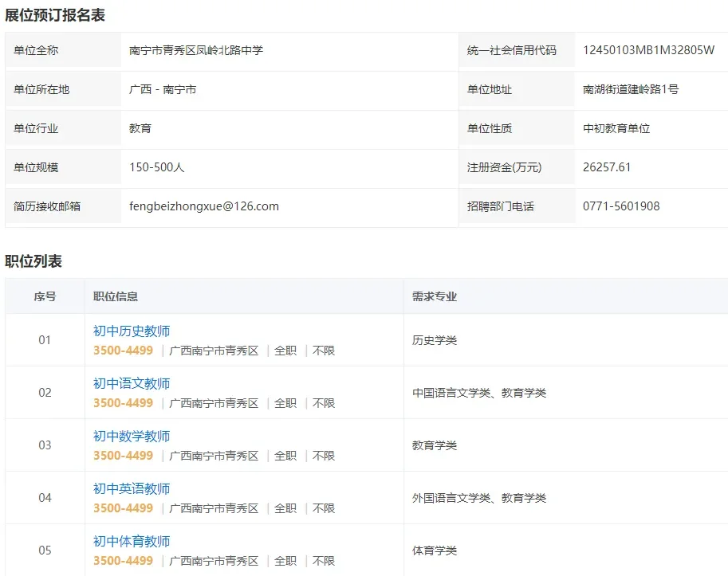This screenshot has height=576, width=728.
Task: Click the unit nature 中初教育单位
Action: tap(616, 128)
